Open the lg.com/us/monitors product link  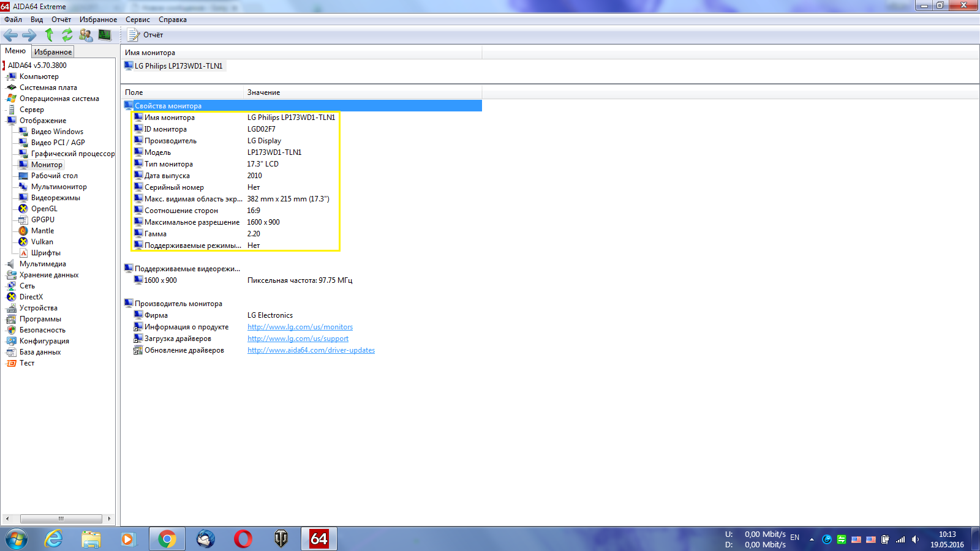(x=300, y=327)
